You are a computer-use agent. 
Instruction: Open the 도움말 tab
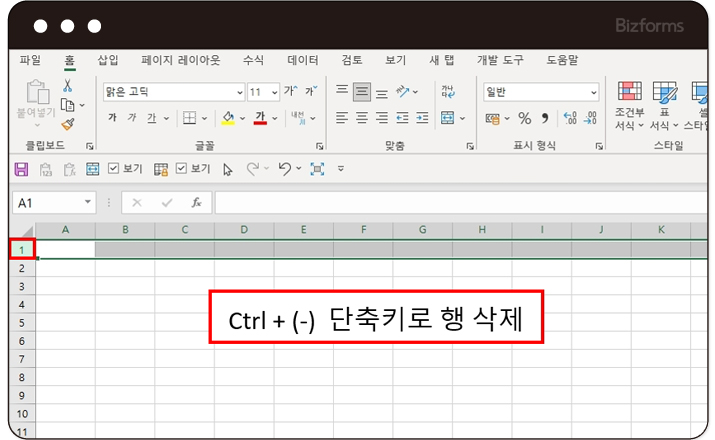point(562,60)
